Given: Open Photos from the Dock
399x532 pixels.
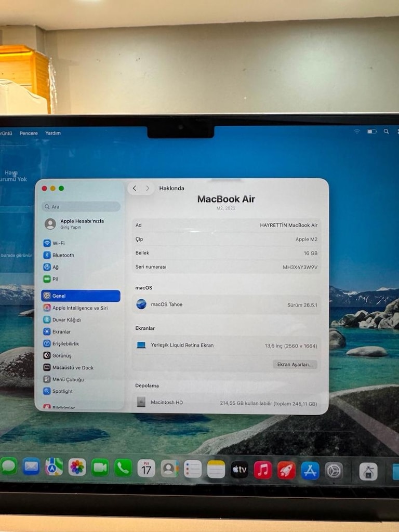Looking at the screenshot, I should click(77, 467).
